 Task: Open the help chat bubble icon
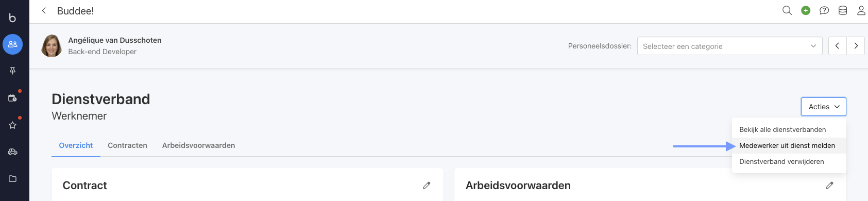pos(824,10)
